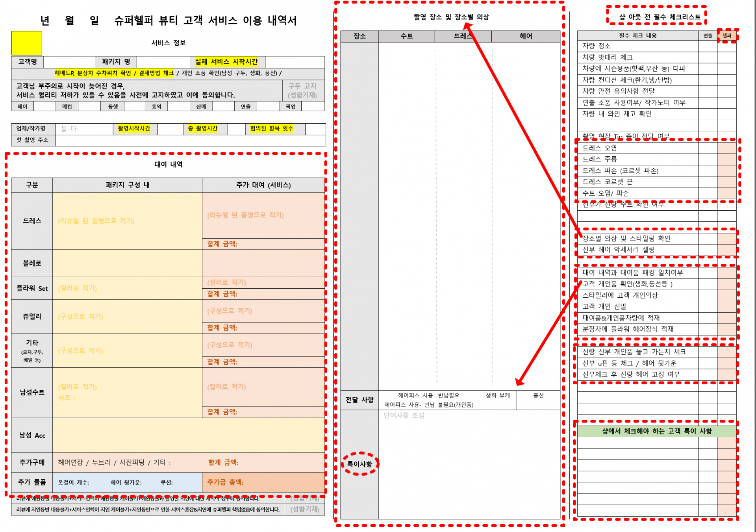Click 구두 고지 (성함기재) signature cell
The image size is (756, 532).
tap(302, 91)
